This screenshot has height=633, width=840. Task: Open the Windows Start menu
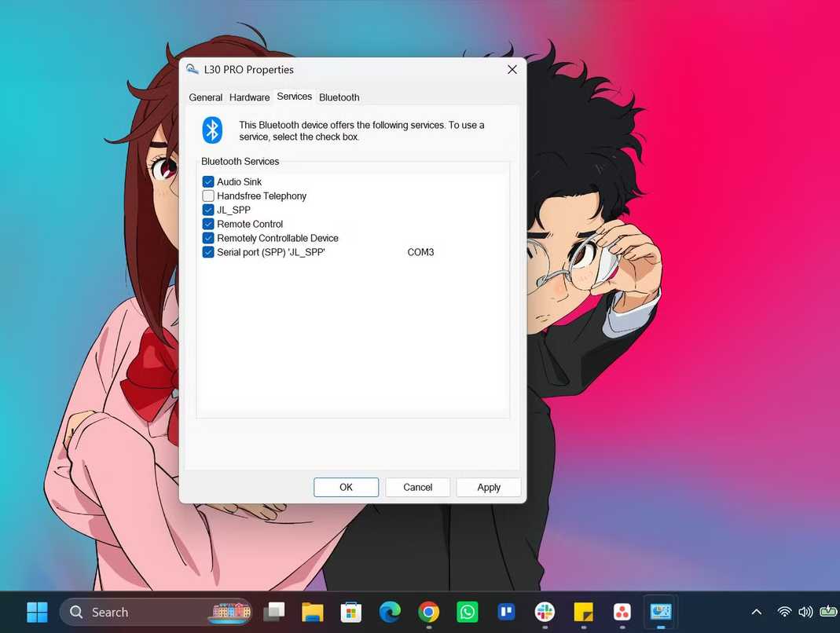[x=37, y=612]
